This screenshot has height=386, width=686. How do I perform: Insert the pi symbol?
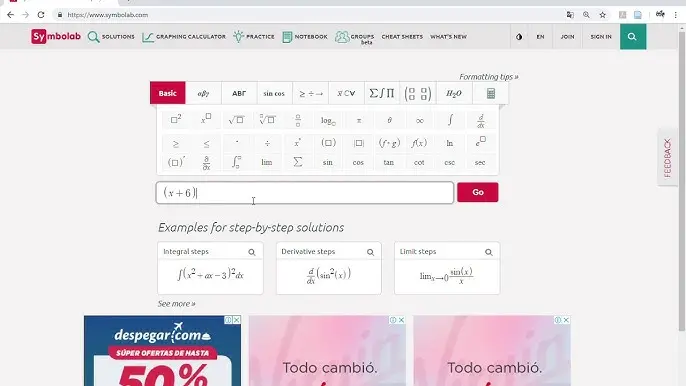coord(359,120)
